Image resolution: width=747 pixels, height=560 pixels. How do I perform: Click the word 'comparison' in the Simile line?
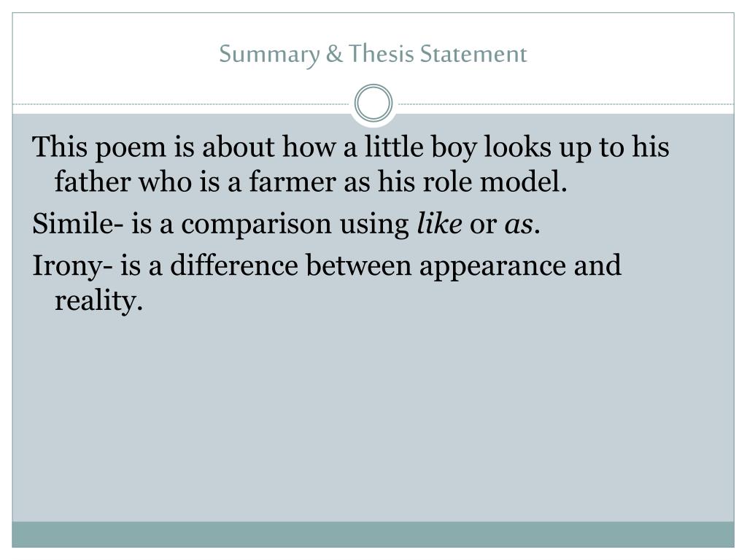tap(256, 225)
